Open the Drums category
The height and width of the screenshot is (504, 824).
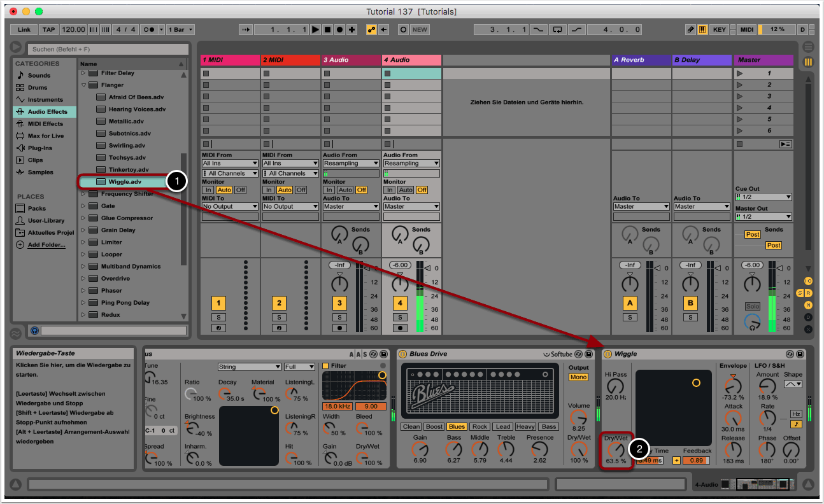click(37, 87)
